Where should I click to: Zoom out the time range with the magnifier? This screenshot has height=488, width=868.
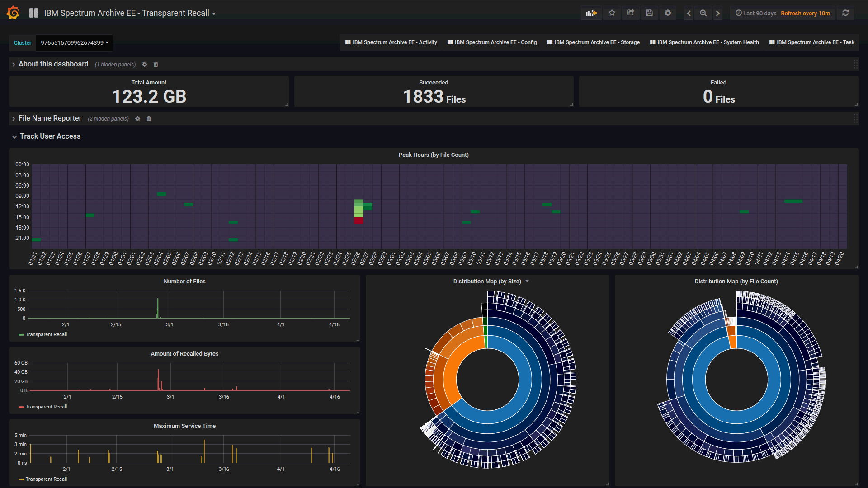pyautogui.click(x=703, y=13)
